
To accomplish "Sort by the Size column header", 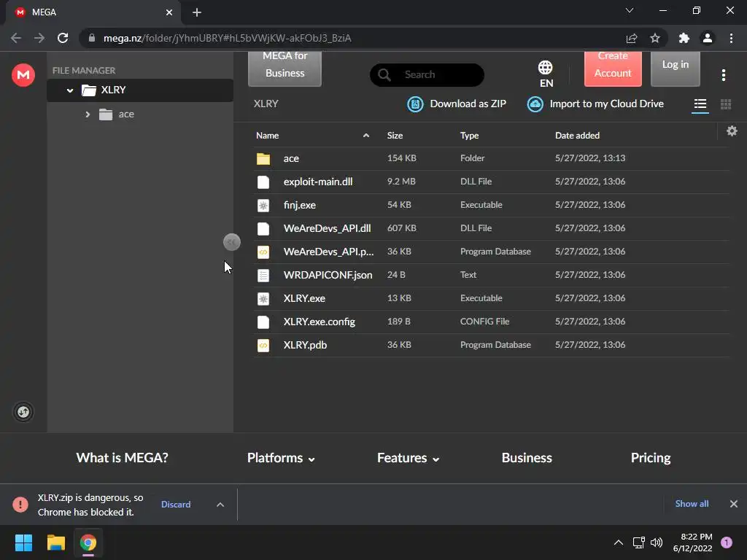I will coord(395,136).
